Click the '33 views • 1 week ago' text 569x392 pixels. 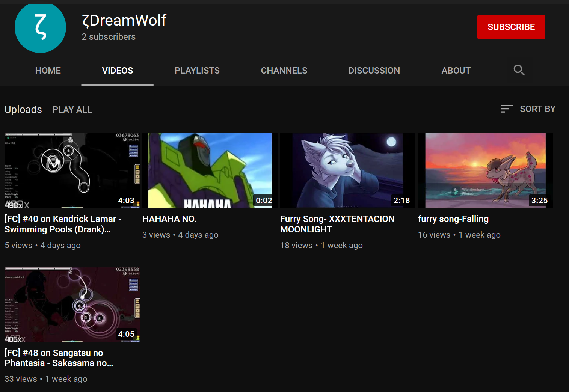46,379
